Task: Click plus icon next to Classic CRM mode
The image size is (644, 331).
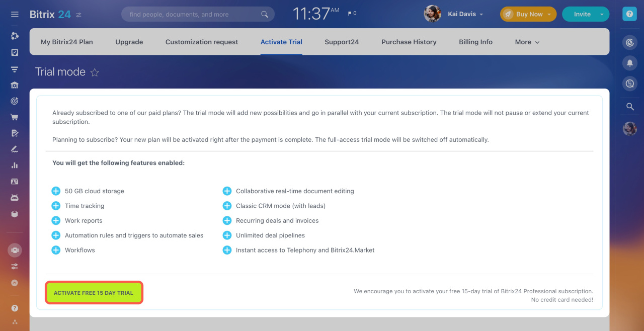Action: [x=227, y=206]
